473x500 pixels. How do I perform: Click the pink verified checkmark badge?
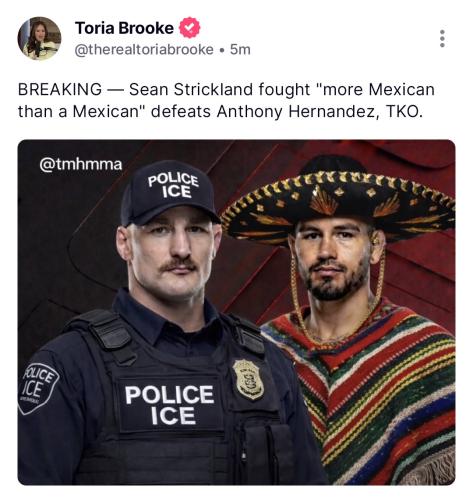[x=190, y=28]
